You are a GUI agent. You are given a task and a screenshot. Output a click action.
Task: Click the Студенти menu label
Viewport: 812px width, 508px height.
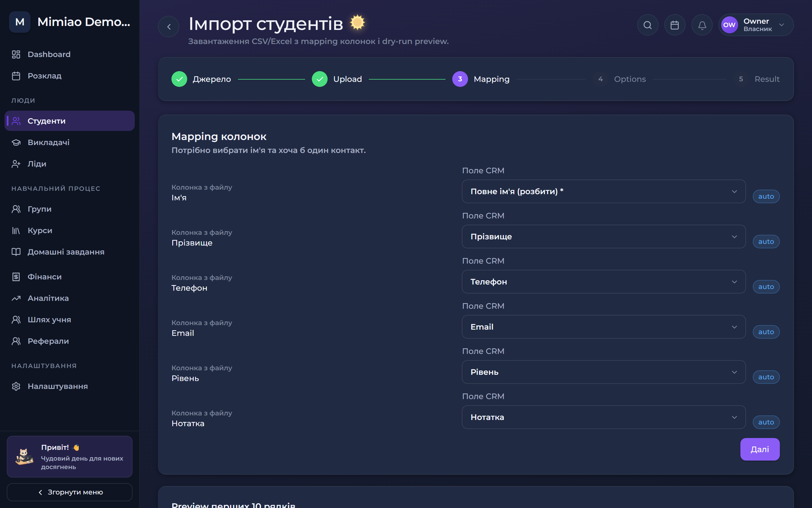click(47, 121)
